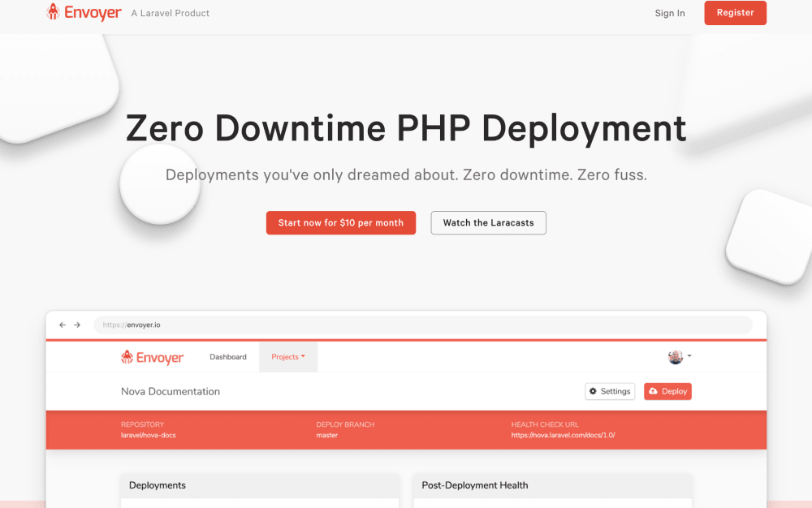Open the laravel/nova-docs repository text
This screenshot has height=508, width=812.
(x=149, y=435)
